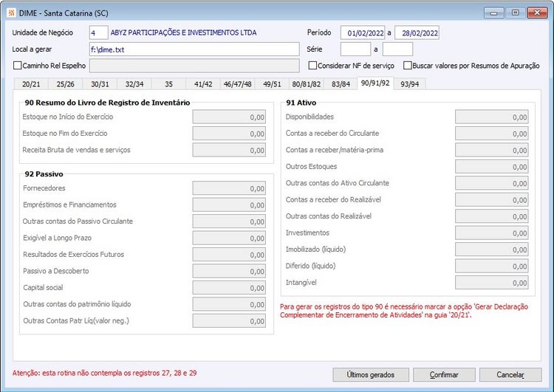Click the red note about registros tipo 90

[x=404, y=311]
